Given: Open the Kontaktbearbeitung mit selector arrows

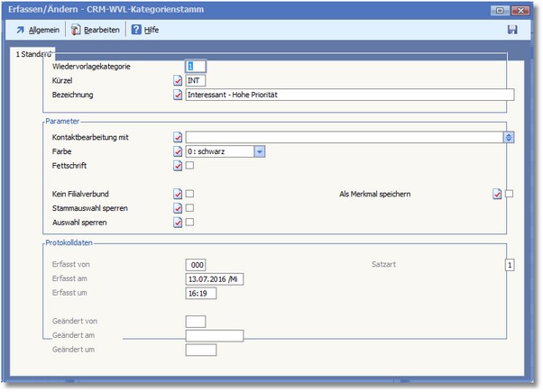Looking at the screenshot, I should coord(509,137).
